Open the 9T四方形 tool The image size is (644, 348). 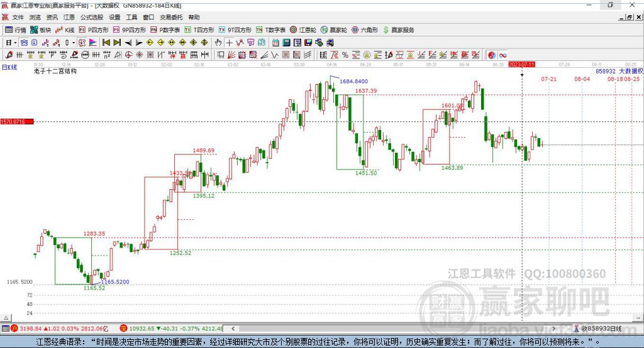click(x=235, y=30)
